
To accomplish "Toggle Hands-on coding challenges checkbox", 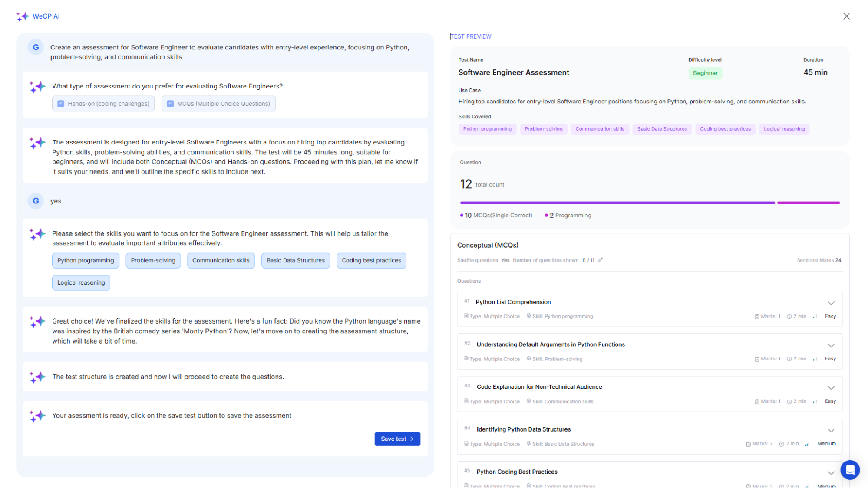I will 59,104.
